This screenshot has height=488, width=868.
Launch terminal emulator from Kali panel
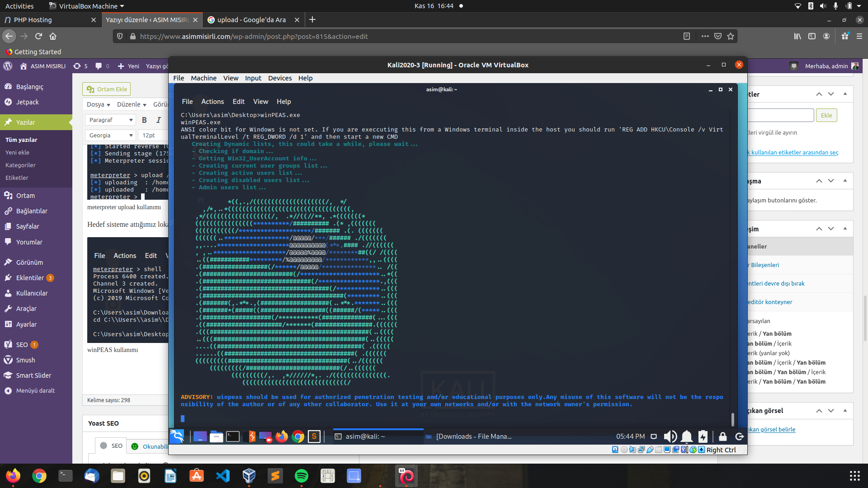click(233, 436)
